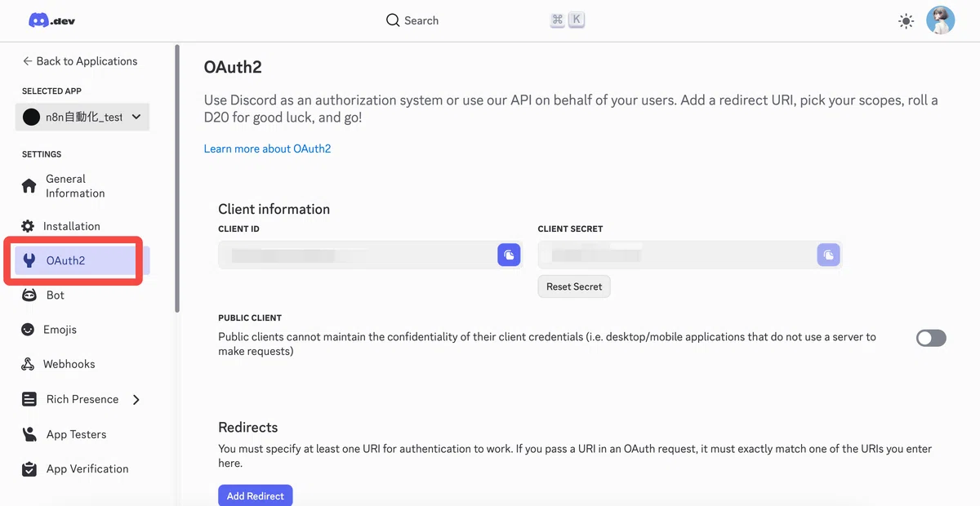Screen dimensions: 980x506
Task: Click the SETTINGS sidebar label
Action: 42,154
